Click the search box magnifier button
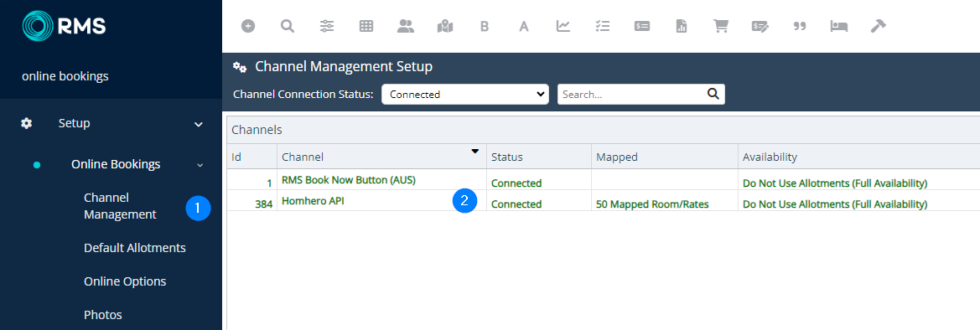This screenshot has width=980, height=330. coord(713,94)
